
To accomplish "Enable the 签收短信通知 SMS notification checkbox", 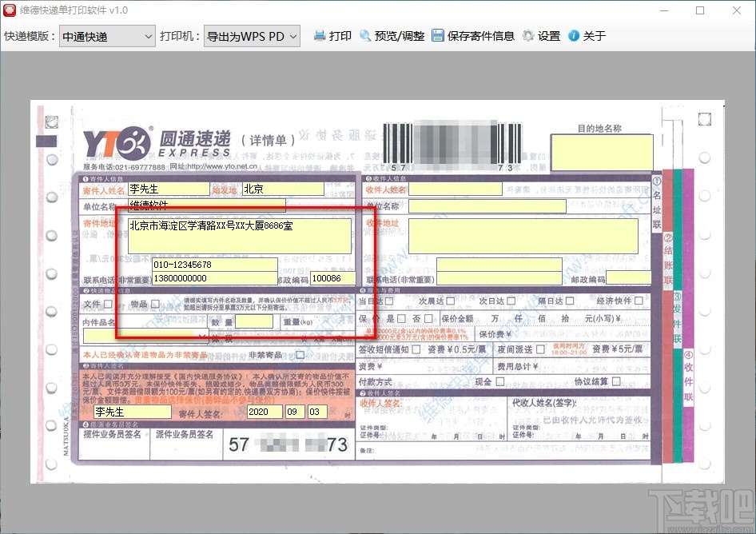I will tap(415, 350).
